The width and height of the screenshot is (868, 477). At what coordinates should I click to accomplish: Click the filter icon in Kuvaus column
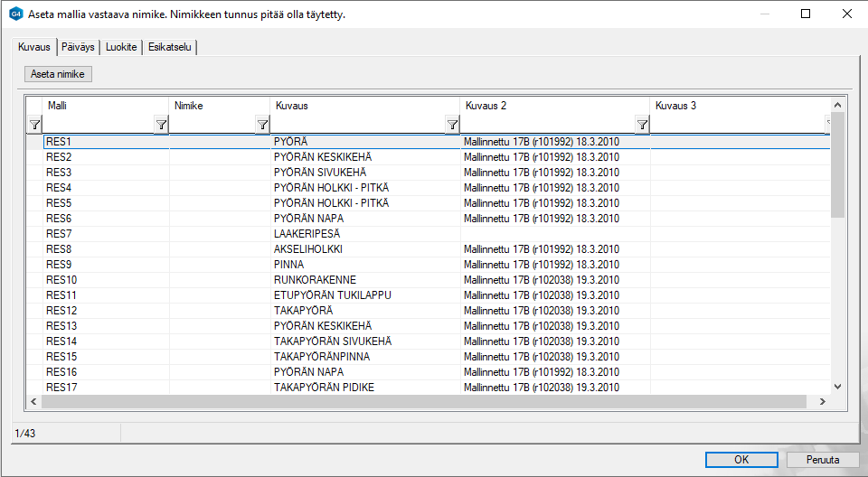(x=452, y=125)
